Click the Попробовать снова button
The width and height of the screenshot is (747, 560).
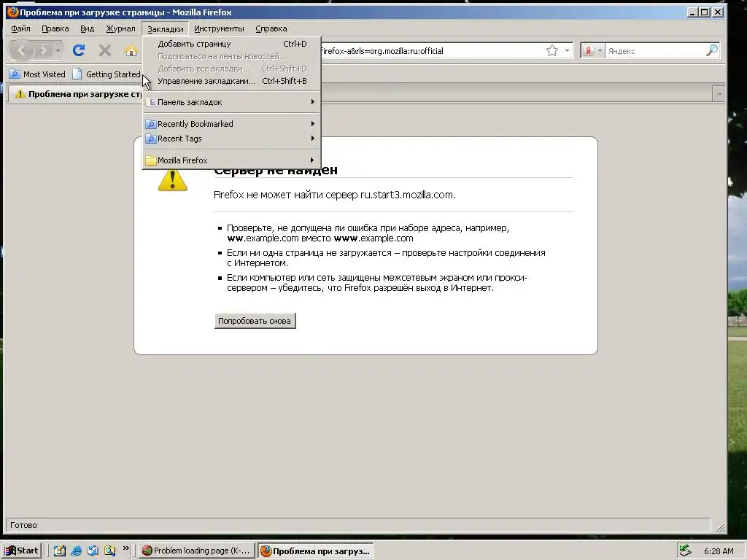coord(255,321)
